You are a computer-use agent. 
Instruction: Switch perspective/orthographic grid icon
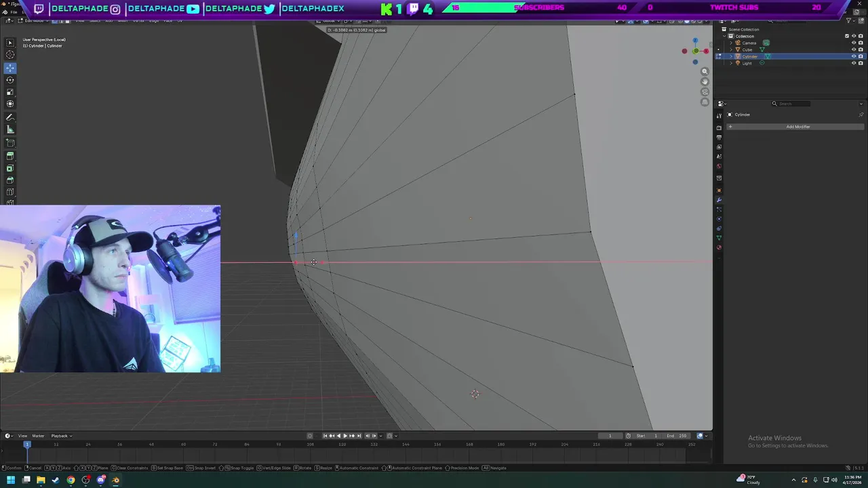click(705, 102)
